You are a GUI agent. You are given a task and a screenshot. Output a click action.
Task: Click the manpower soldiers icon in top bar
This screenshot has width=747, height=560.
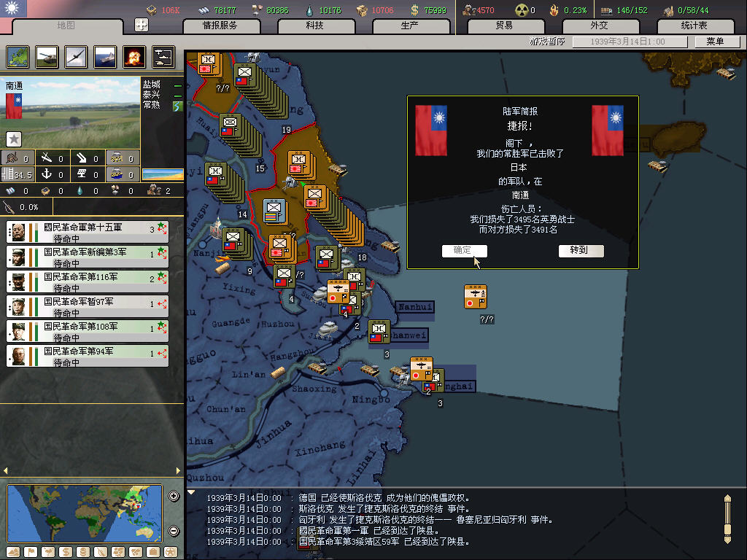tap(469, 10)
